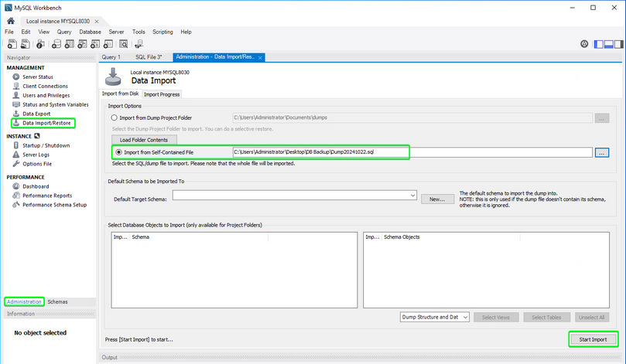The image size is (626, 364).
Task: Open Options File in Navigator
Action: tap(37, 164)
